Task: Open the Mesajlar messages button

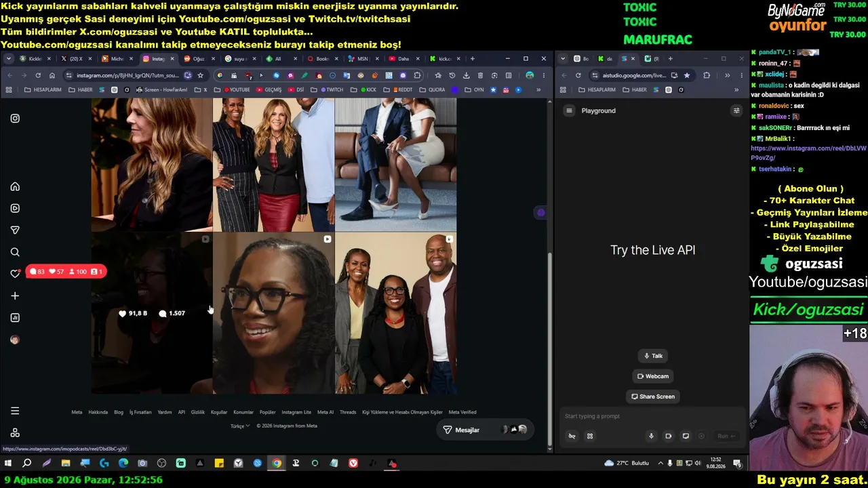Action: pyautogui.click(x=485, y=430)
